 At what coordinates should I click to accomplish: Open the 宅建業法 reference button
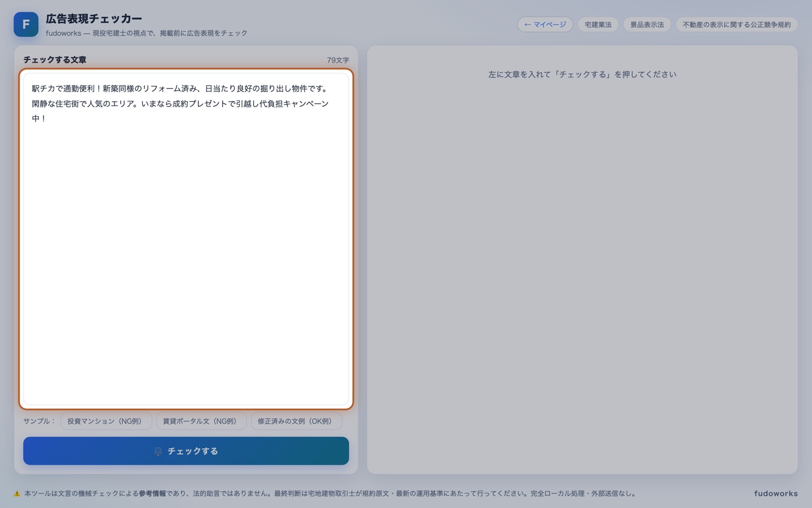(598, 24)
